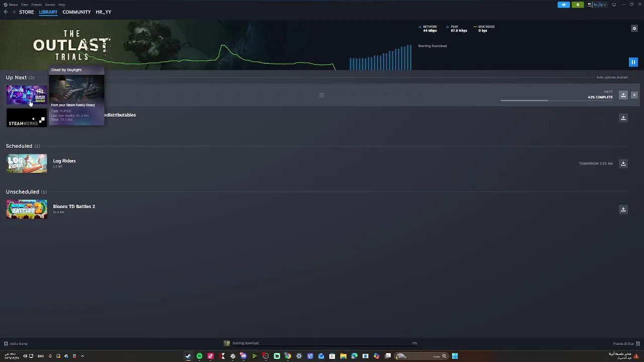Open TikTok from the taskbar
The width and height of the screenshot is (644, 362).
click(210, 356)
